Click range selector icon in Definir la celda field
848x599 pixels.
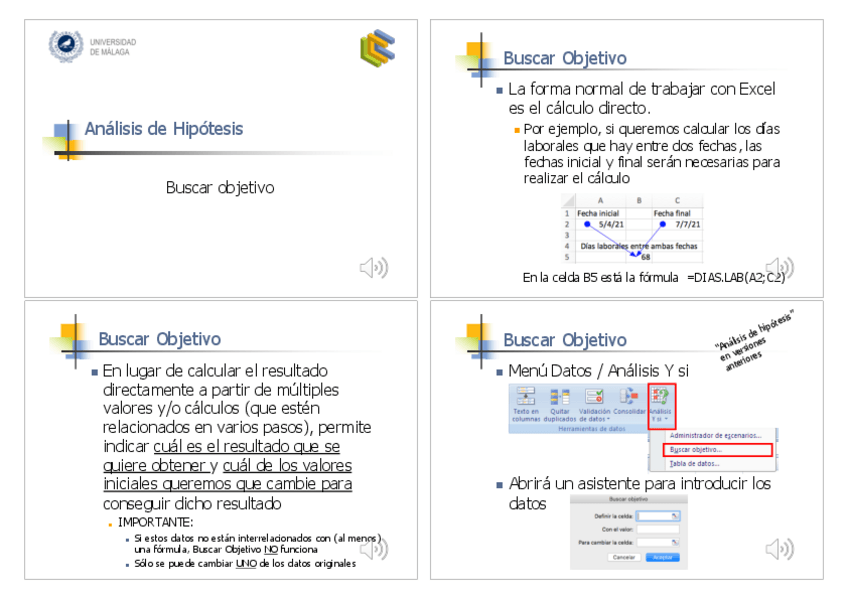point(675,516)
